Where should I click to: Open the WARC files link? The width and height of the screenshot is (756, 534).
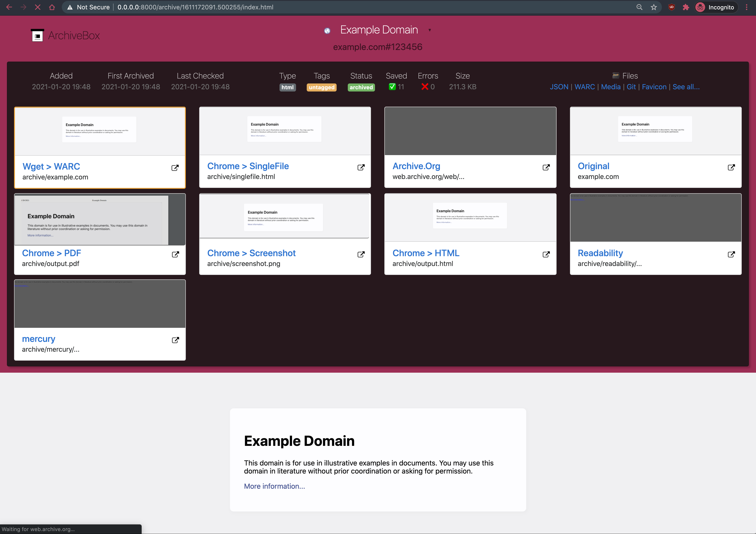coord(584,87)
